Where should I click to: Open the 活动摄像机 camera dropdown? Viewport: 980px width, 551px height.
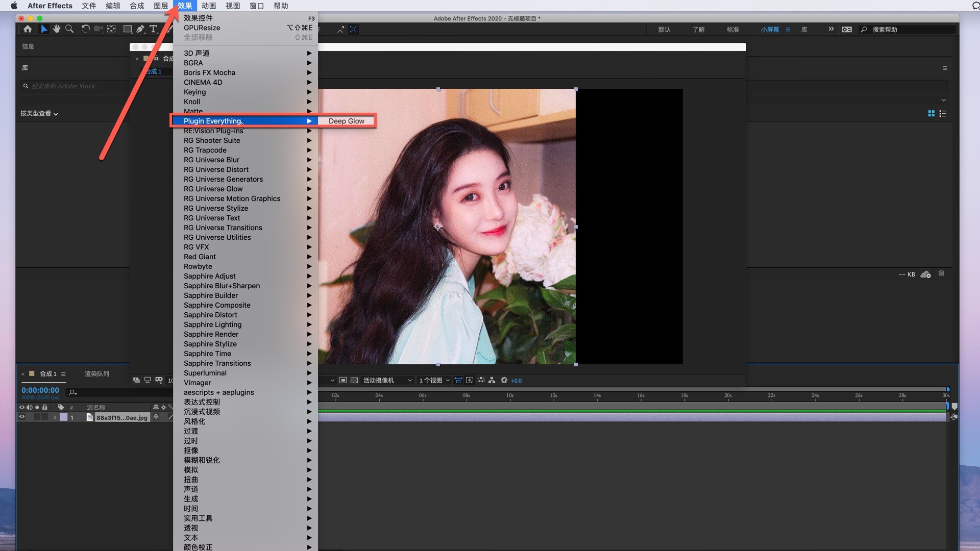pyautogui.click(x=387, y=380)
